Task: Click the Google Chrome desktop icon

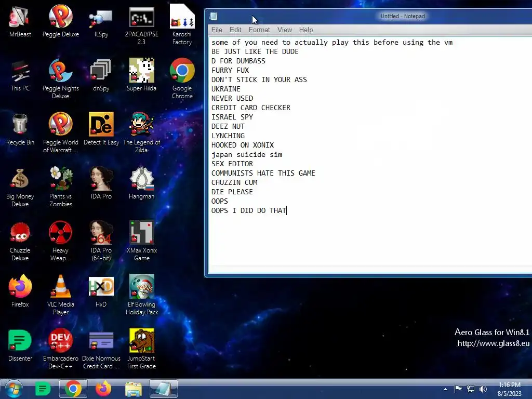Action: point(182,79)
